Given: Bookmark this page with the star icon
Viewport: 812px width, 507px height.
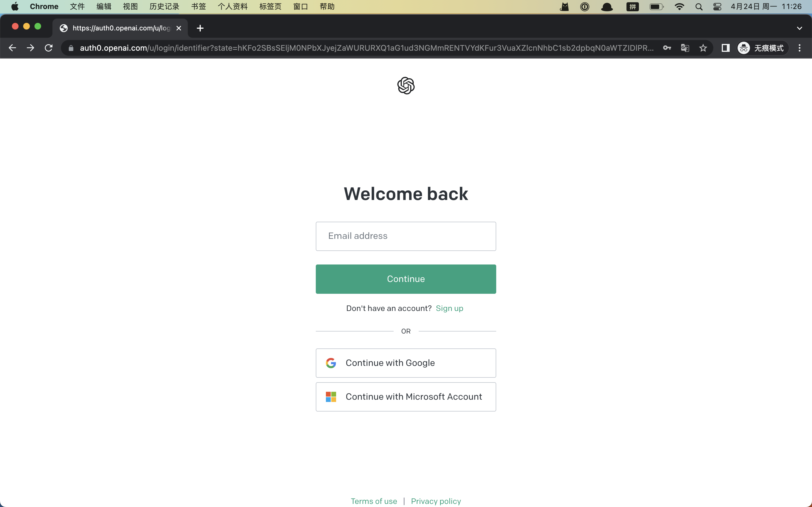Looking at the screenshot, I should (x=703, y=48).
